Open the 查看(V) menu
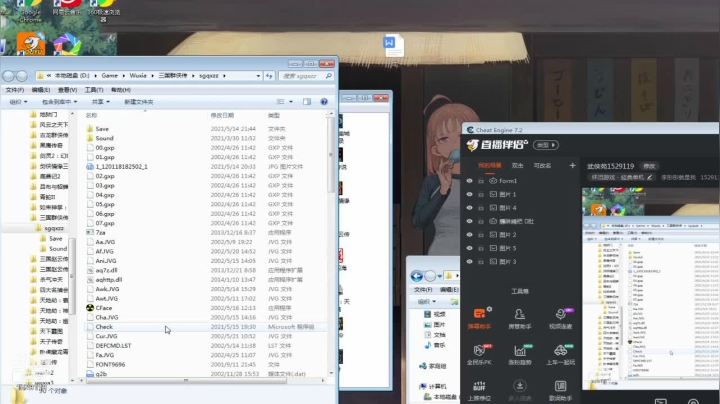The width and height of the screenshot is (720, 404). (x=68, y=90)
